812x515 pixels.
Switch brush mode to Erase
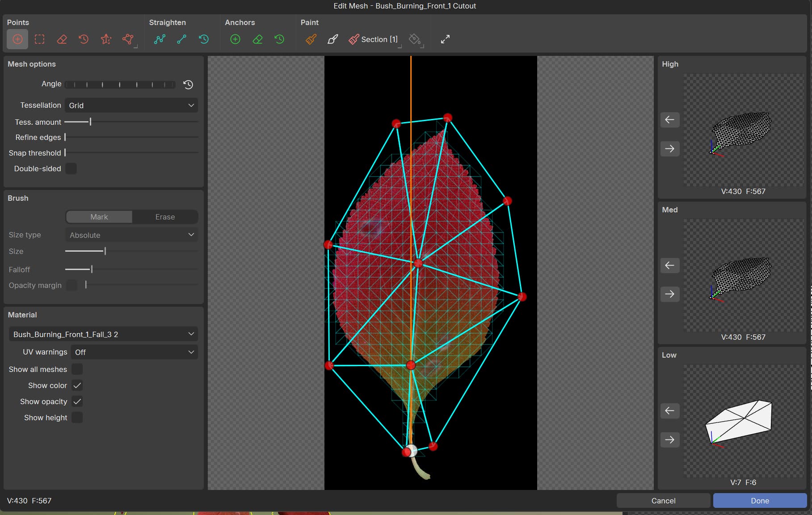tap(164, 217)
